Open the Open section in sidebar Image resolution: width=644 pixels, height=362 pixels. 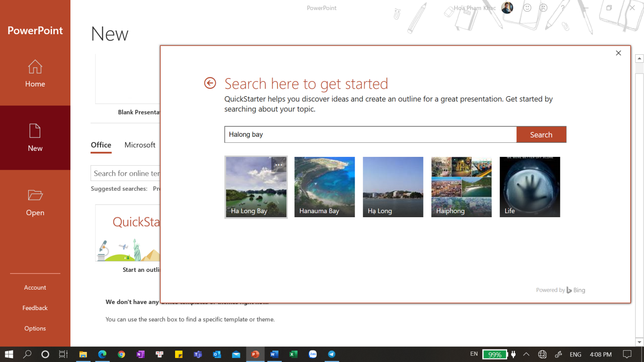point(35,203)
